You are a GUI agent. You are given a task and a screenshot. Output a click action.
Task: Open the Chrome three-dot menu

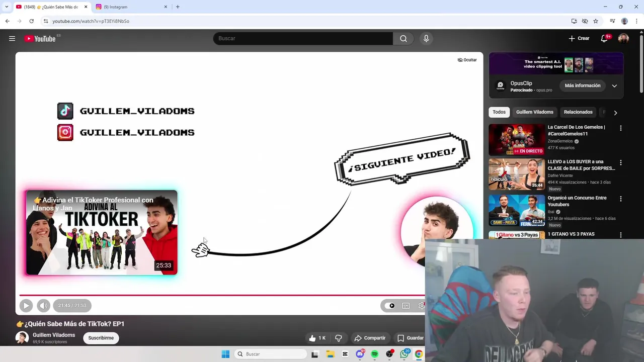click(637, 21)
